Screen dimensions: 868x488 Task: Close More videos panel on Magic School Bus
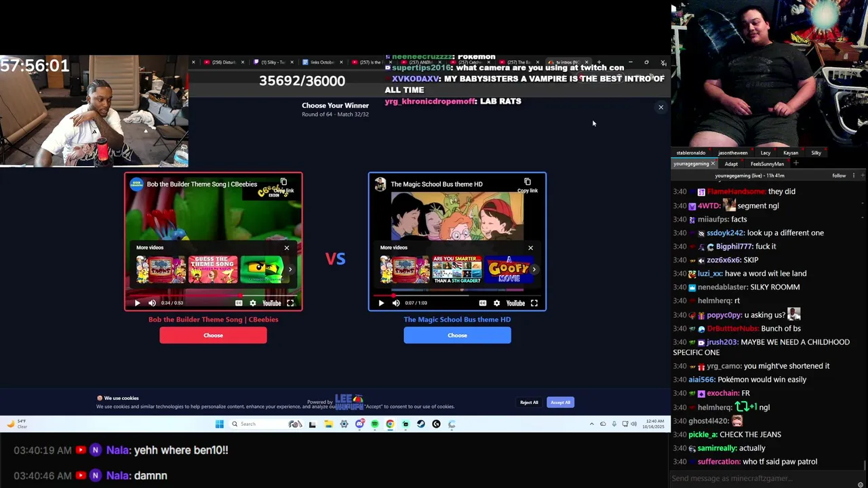point(530,247)
